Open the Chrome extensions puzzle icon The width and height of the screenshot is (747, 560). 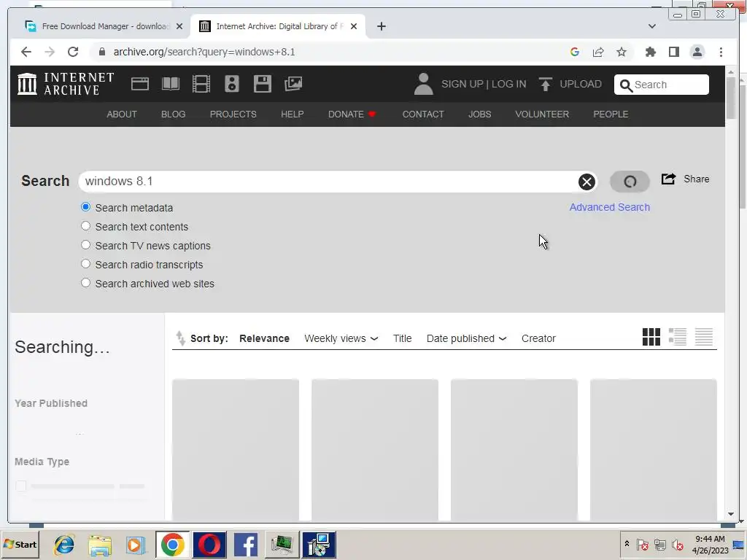tap(650, 52)
